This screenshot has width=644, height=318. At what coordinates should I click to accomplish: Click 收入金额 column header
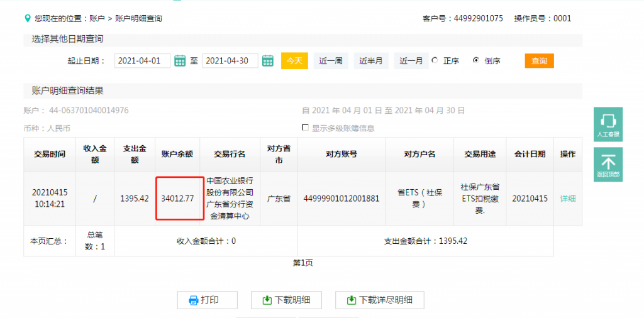tap(95, 154)
